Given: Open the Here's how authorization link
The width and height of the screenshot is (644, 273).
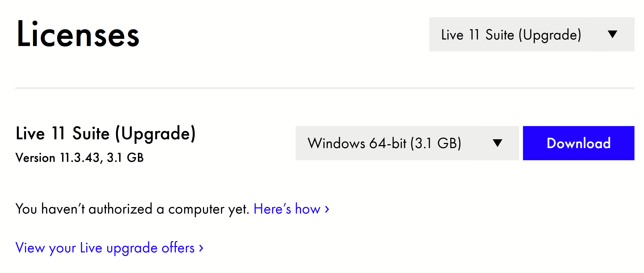Looking at the screenshot, I should 287,209.
